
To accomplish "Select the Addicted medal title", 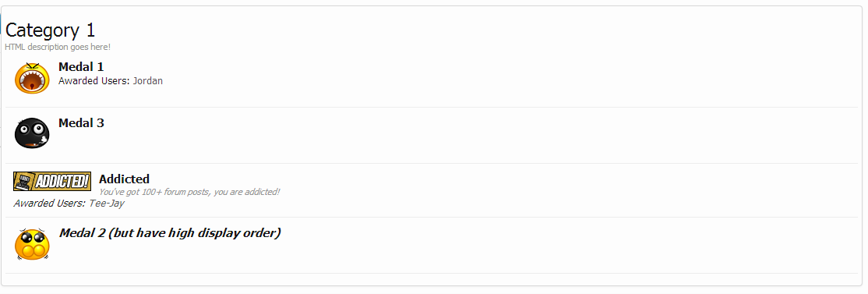I will (x=124, y=179).
